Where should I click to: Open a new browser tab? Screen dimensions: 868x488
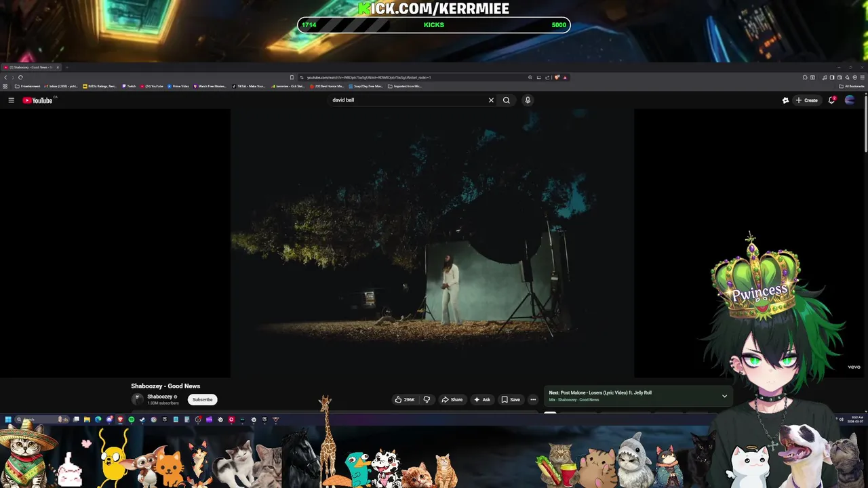(x=66, y=67)
